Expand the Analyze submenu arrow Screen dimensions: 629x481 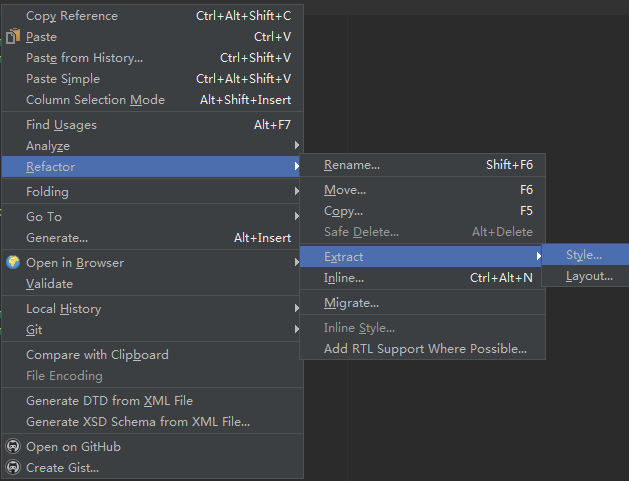(x=296, y=145)
